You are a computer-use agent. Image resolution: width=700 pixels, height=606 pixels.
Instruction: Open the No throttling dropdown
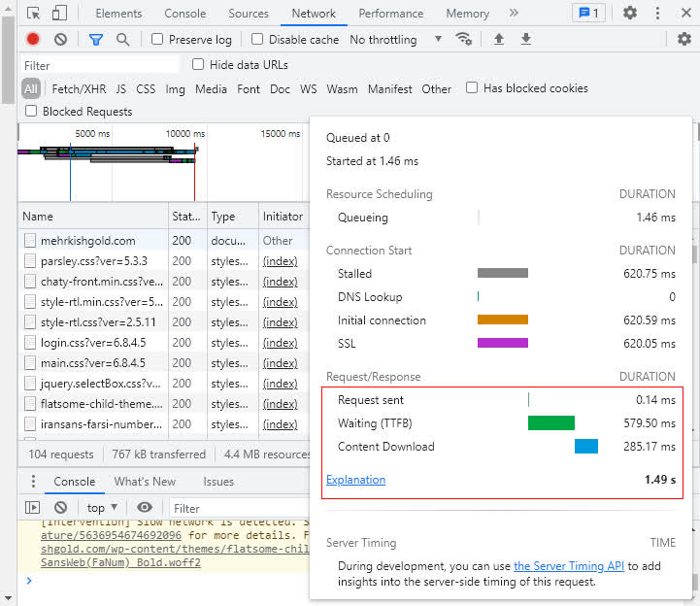[395, 39]
